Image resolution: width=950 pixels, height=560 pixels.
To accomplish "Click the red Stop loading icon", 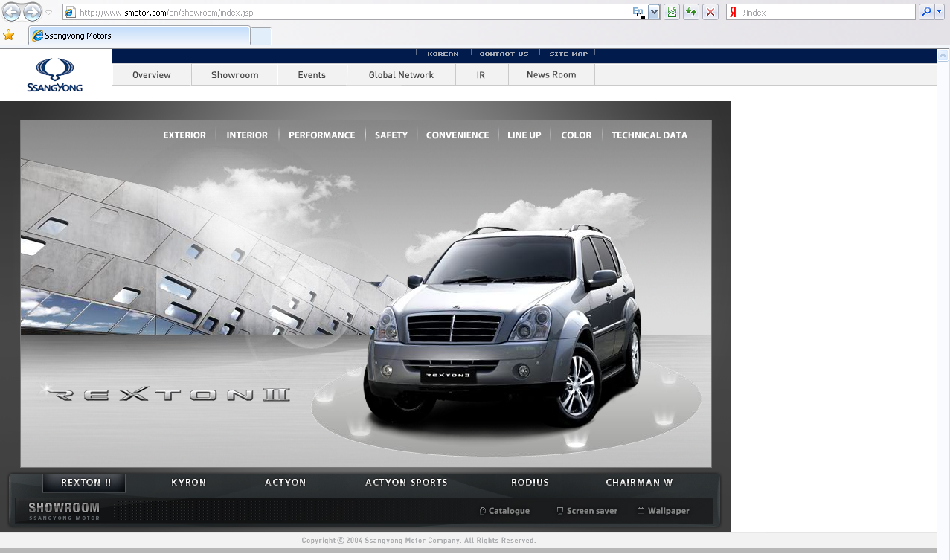I will coord(711,13).
